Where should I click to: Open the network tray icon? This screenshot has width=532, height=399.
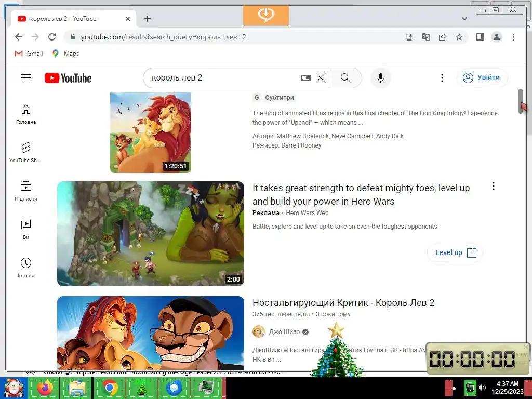pos(470,388)
